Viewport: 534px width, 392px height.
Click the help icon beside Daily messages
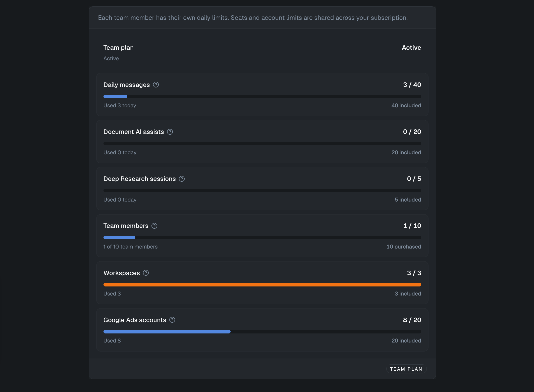tap(156, 85)
